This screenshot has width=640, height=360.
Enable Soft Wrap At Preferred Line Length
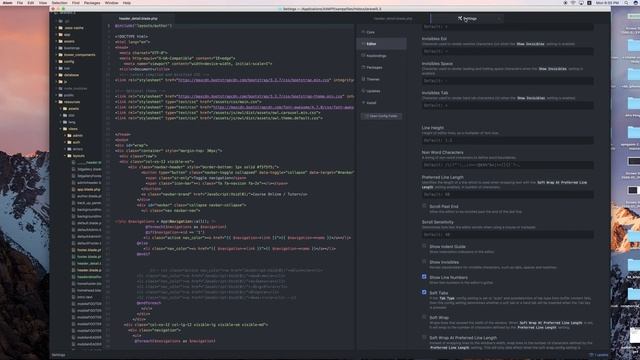click(x=424, y=337)
